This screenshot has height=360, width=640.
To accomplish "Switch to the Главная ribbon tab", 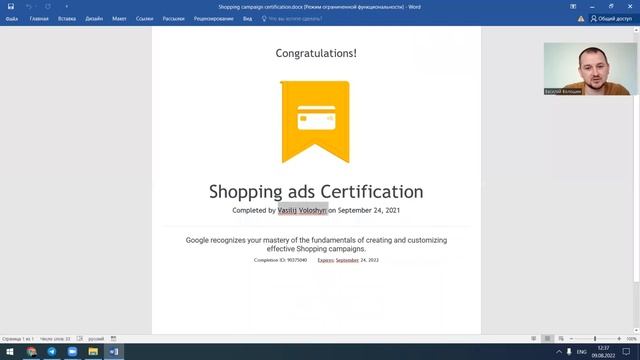I will 39,19.
